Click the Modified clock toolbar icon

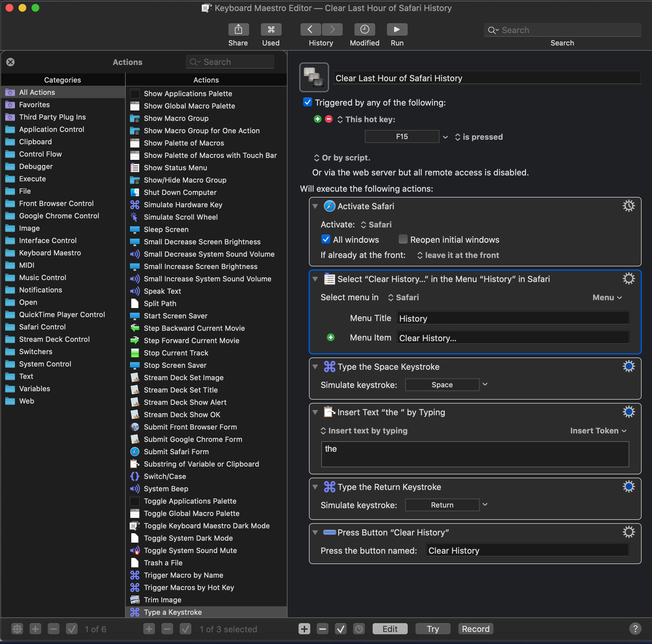[364, 29]
